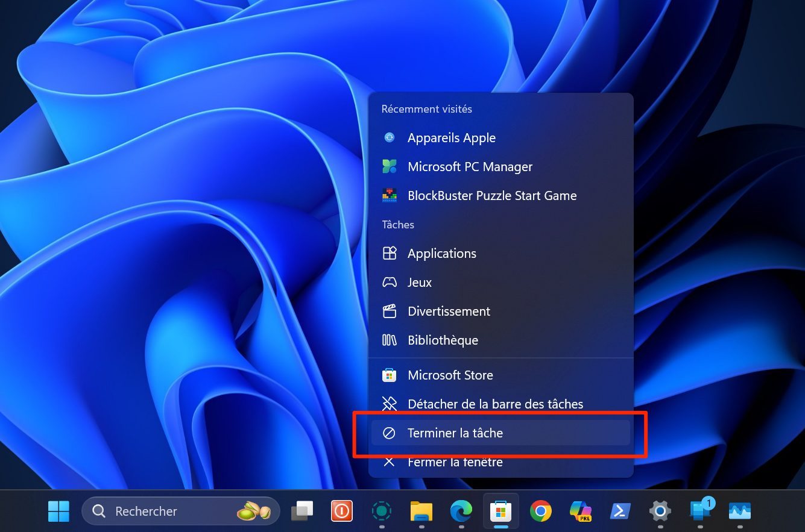
Task: Open the teal dotted-circle app in taskbar
Action: pyautogui.click(x=381, y=511)
